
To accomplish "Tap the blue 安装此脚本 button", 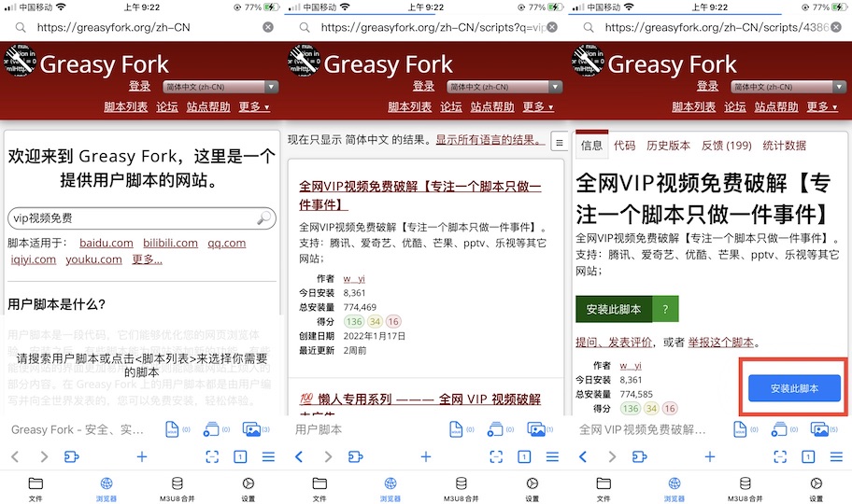I will (794, 388).
